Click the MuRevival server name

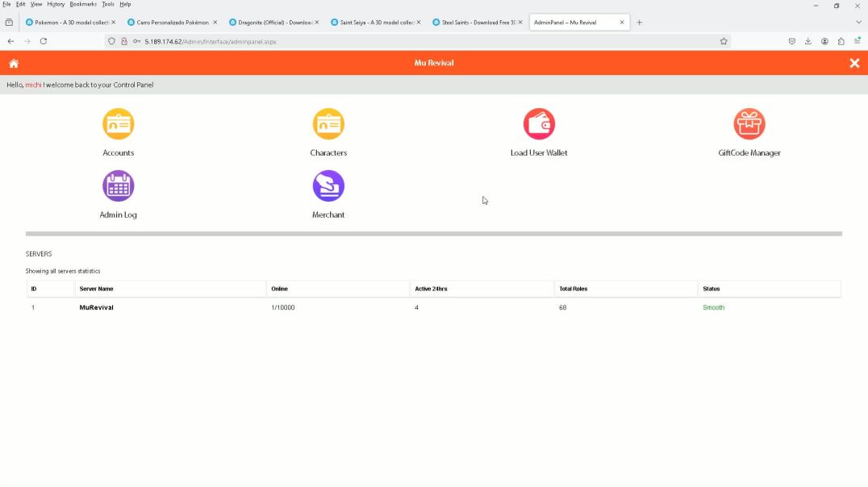[x=96, y=308]
